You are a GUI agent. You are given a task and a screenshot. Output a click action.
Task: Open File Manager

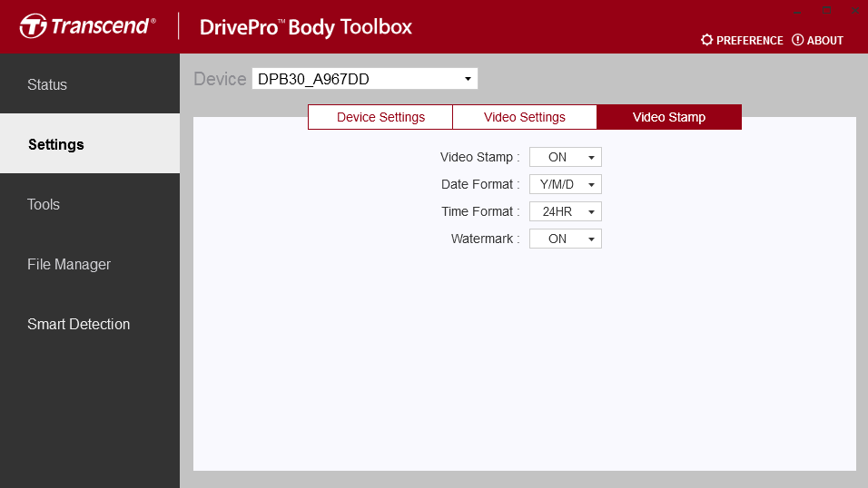(90, 264)
